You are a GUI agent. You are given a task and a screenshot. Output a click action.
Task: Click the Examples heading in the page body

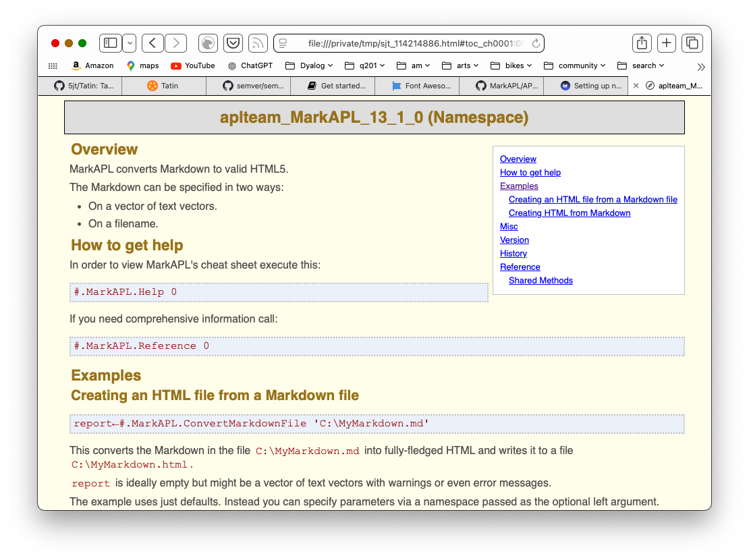[x=106, y=375]
